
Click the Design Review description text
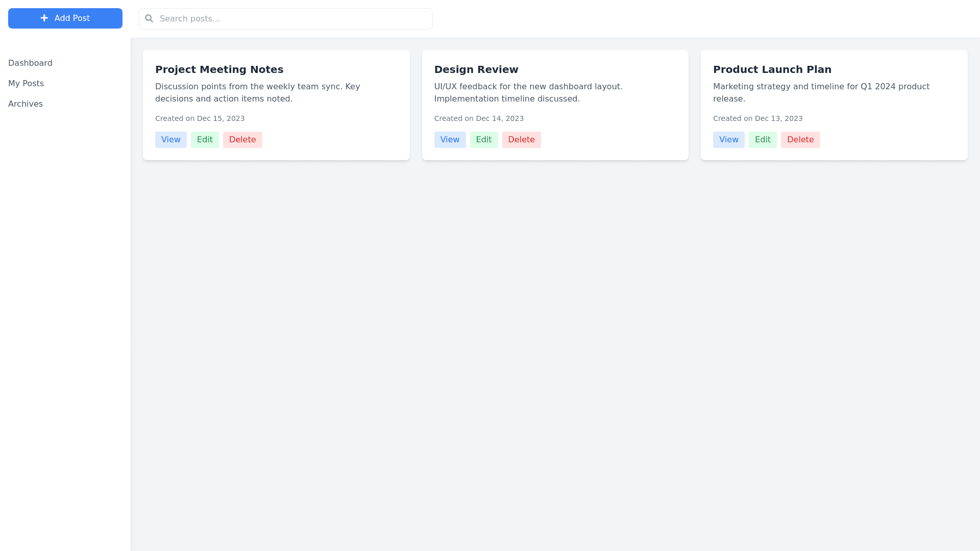point(528,93)
